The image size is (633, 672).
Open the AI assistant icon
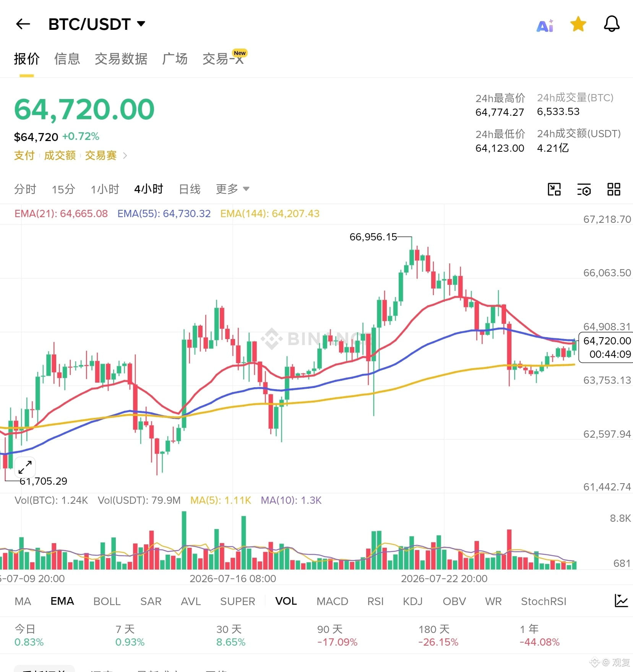[545, 25]
